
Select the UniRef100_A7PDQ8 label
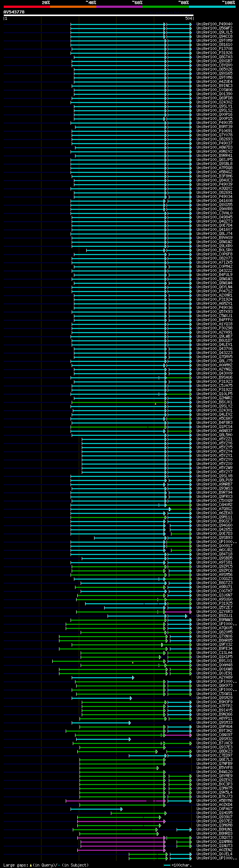click(214, 168)
